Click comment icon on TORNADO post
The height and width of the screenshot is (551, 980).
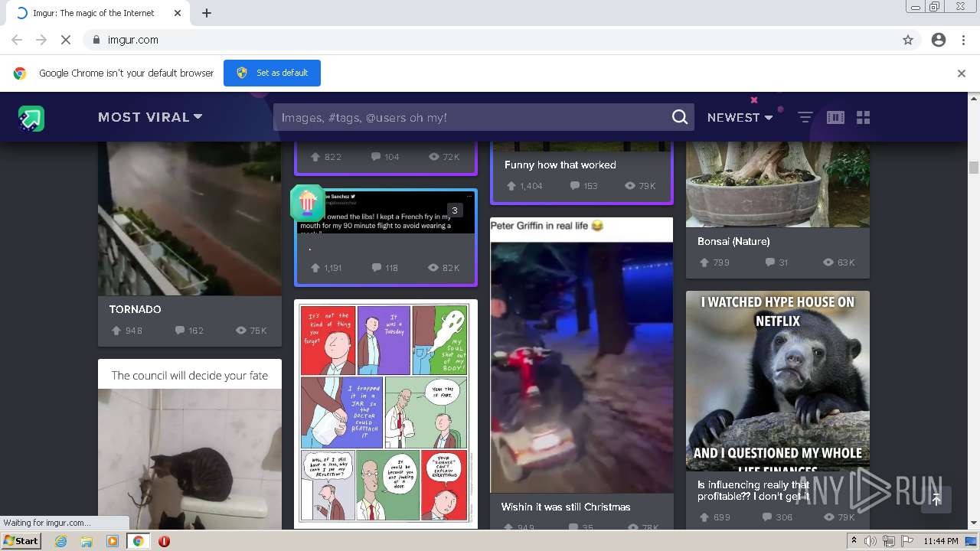pyautogui.click(x=180, y=331)
